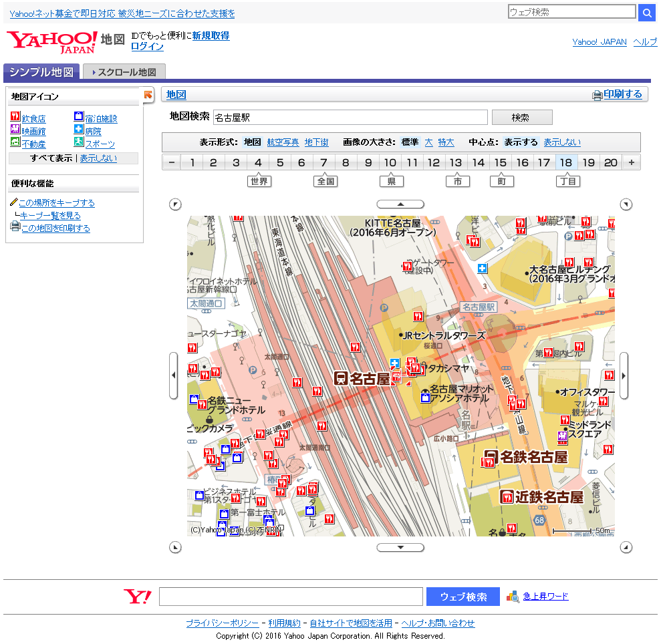Pan map to upper-right with corner arrow
The height and width of the screenshot is (644, 661).
626,204
